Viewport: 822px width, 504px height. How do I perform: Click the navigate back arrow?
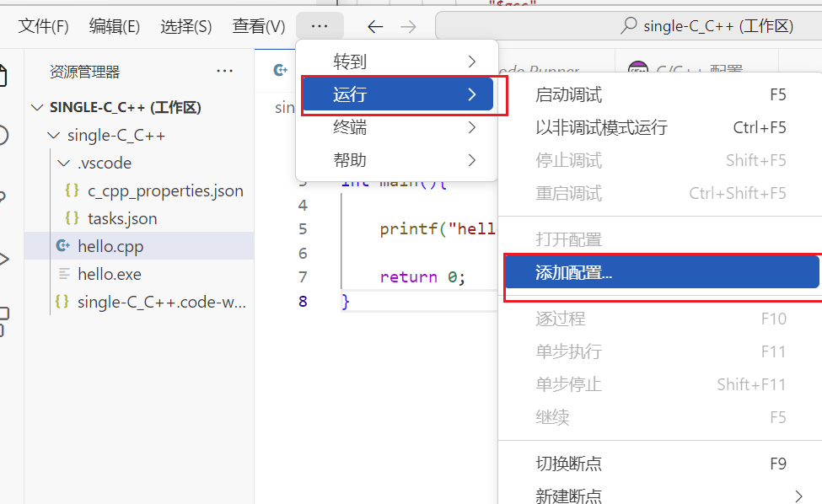375,27
